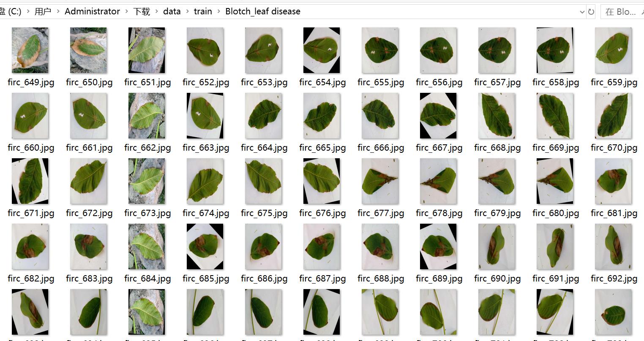Screen dimensions: 644x341
Task: Expand the chevron after Administrator in path
Action: pos(126,12)
